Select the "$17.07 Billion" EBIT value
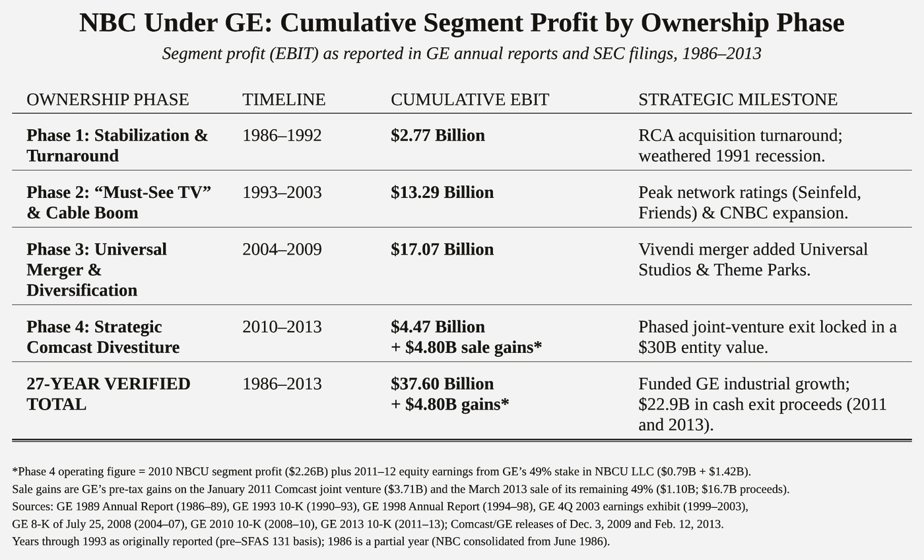 pos(442,249)
